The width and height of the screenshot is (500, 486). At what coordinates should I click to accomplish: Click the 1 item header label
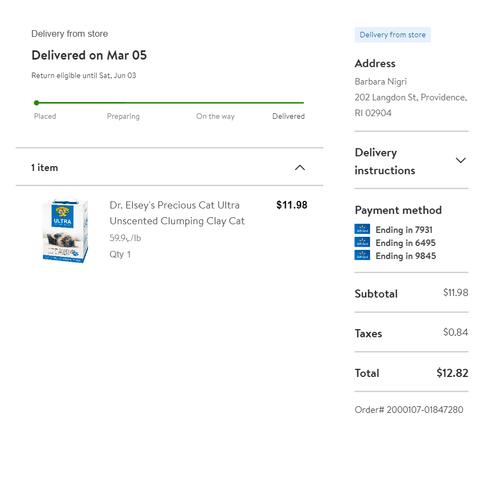pos(45,168)
